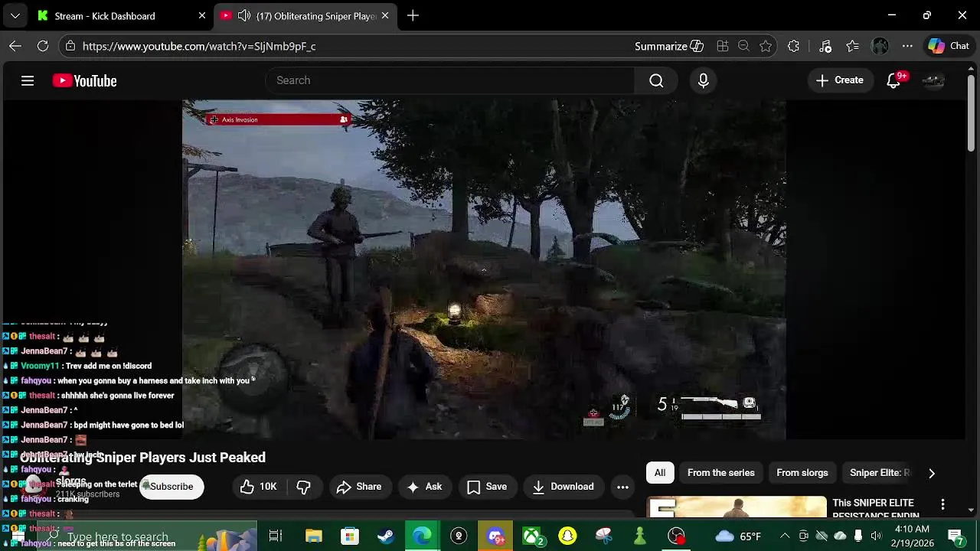Select the From the series chip

click(x=721, y=473)
